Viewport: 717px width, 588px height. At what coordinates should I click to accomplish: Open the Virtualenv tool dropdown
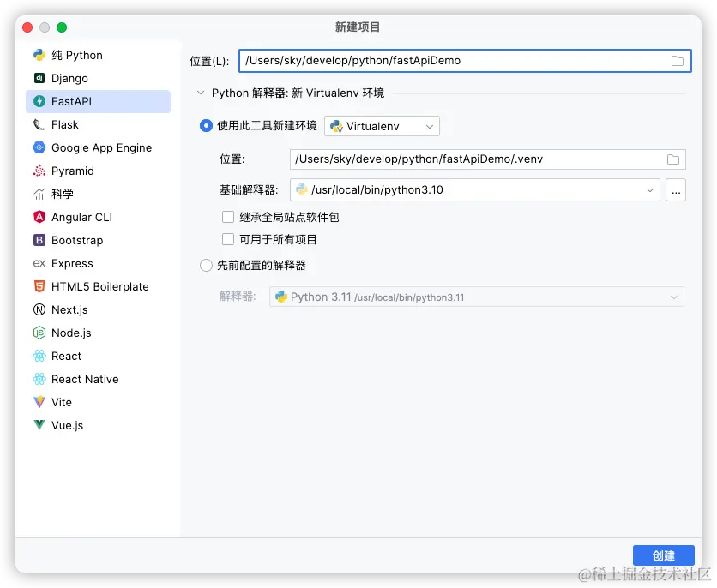coord(382,126)
